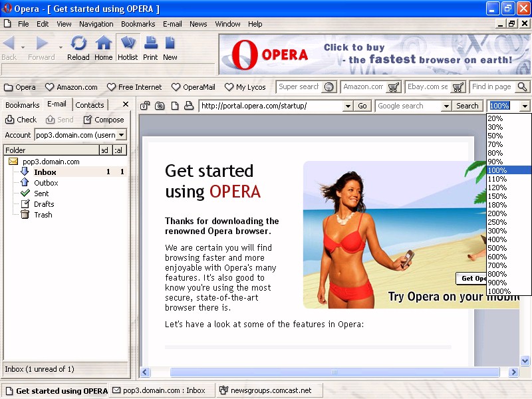
Task: Switch to newsgroups.comcast.net window tab
Action: (270, 390)
